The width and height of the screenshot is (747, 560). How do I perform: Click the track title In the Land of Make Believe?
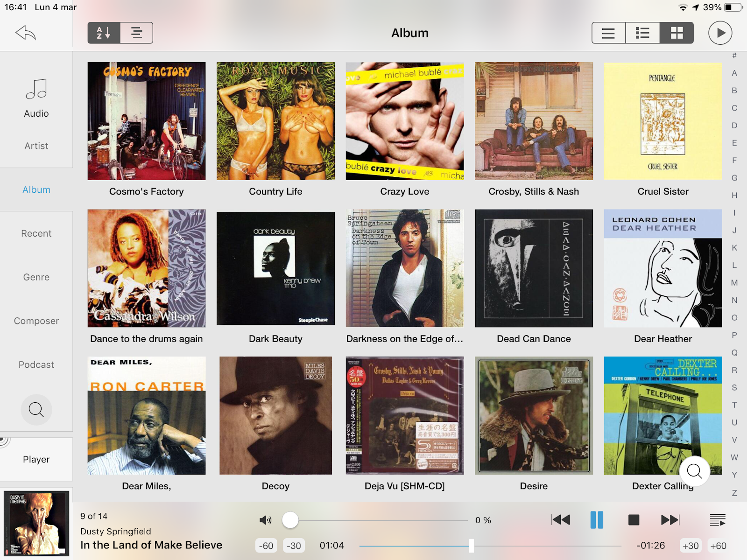point(151,545)
